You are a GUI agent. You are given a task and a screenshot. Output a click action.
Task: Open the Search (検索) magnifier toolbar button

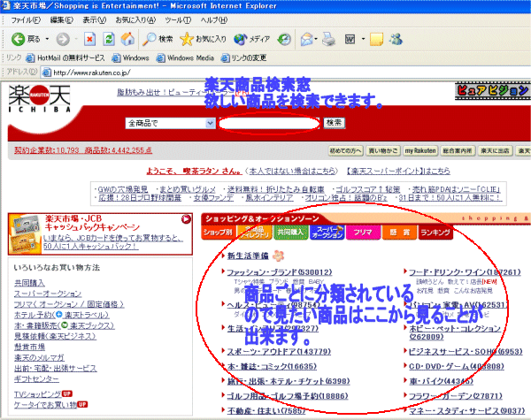pos(158,39)
